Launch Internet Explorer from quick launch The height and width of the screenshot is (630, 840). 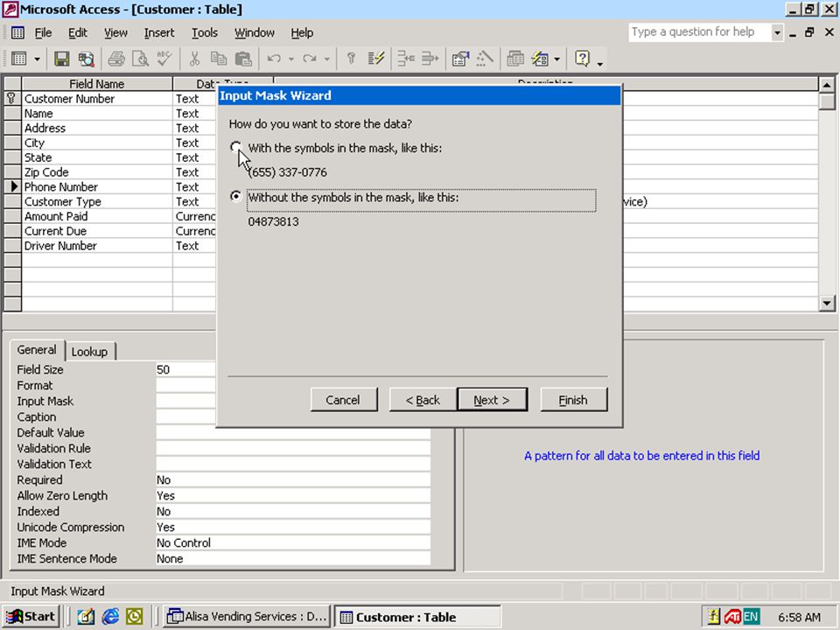click(110, 617)
